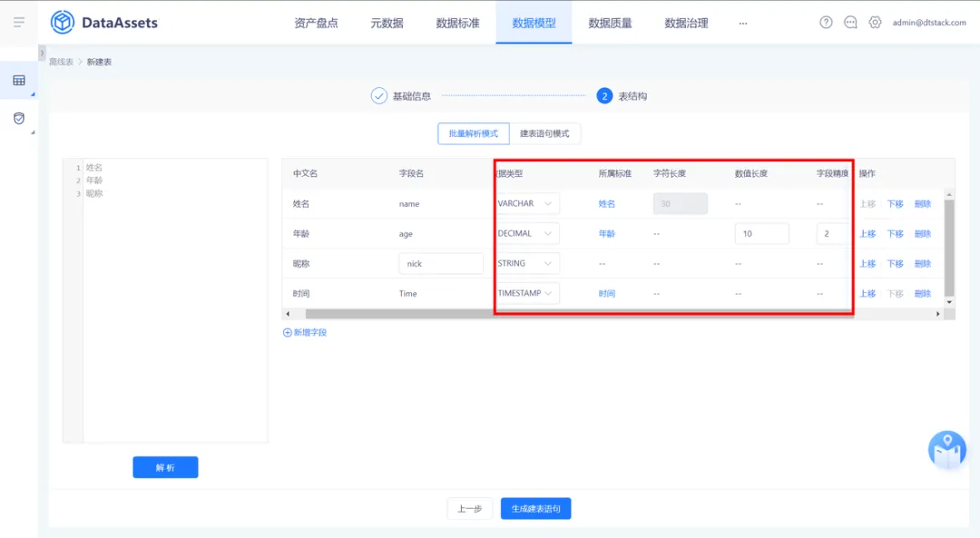Expand the collapsed sidebar arrow

[x=42, y=54]
